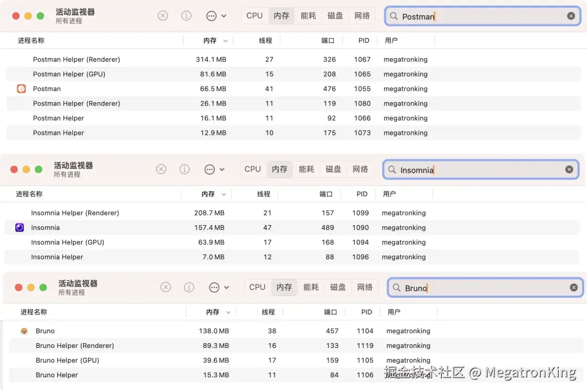Image resolution: width=587 pixels, height=392 pixels.
Task: Select 网络 tab in Postman window
Action: pos(362,16)
